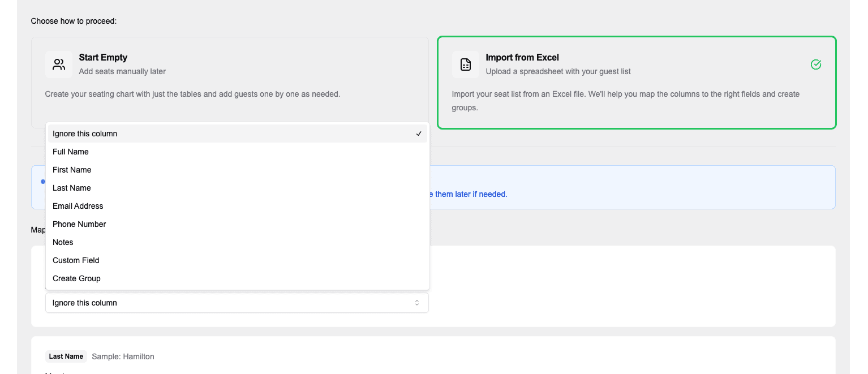Click the spreadsheet file icon
Screen dimensions: 868x374
465,65
